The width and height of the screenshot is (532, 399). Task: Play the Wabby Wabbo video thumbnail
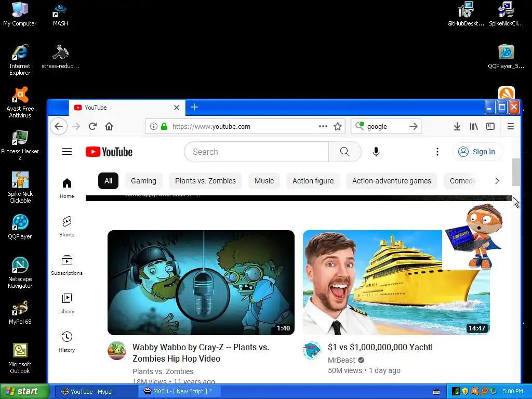(x=201, y=282)
